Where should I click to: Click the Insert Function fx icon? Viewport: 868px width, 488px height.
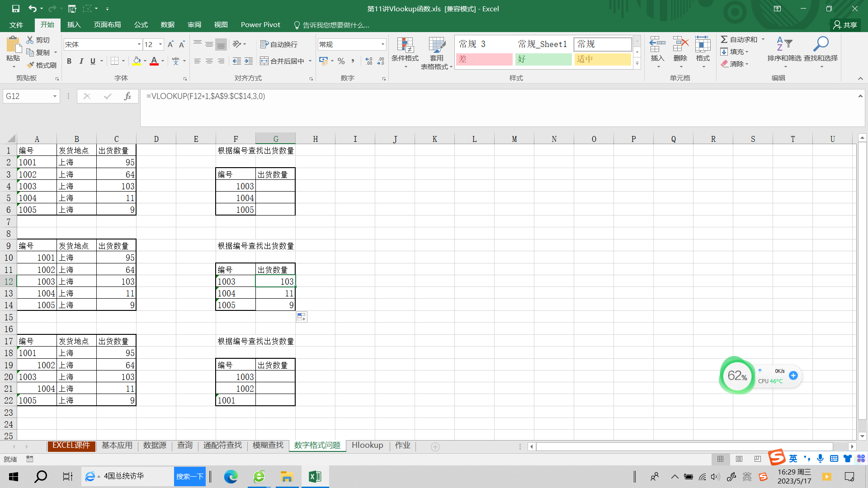click(x=127, y=96)
